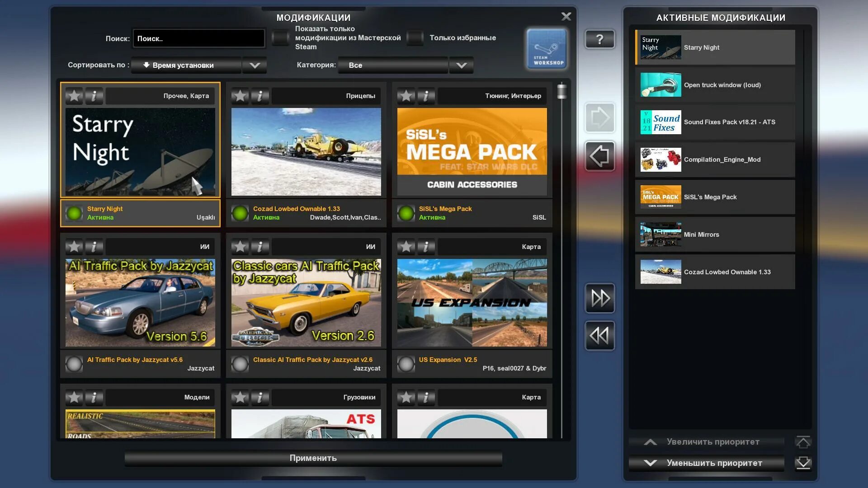Image resolution: width=868 pixels, height=488 pixels.
Task: Click double left arrow deactivate all mods
Action: 599,336
